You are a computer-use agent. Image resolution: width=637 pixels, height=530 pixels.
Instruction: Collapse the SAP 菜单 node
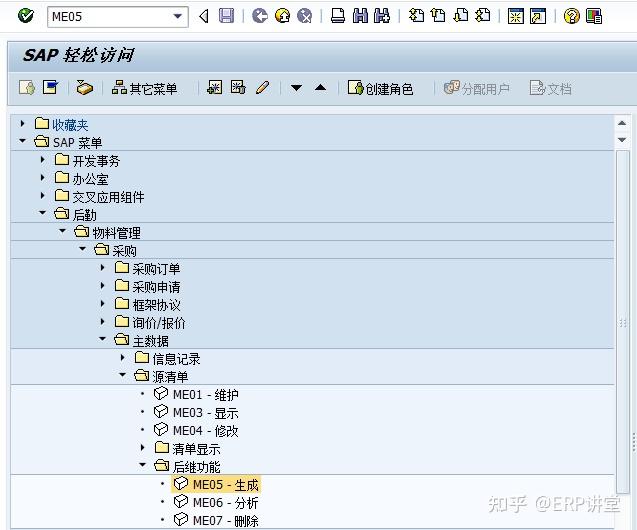tap(23, 141)
